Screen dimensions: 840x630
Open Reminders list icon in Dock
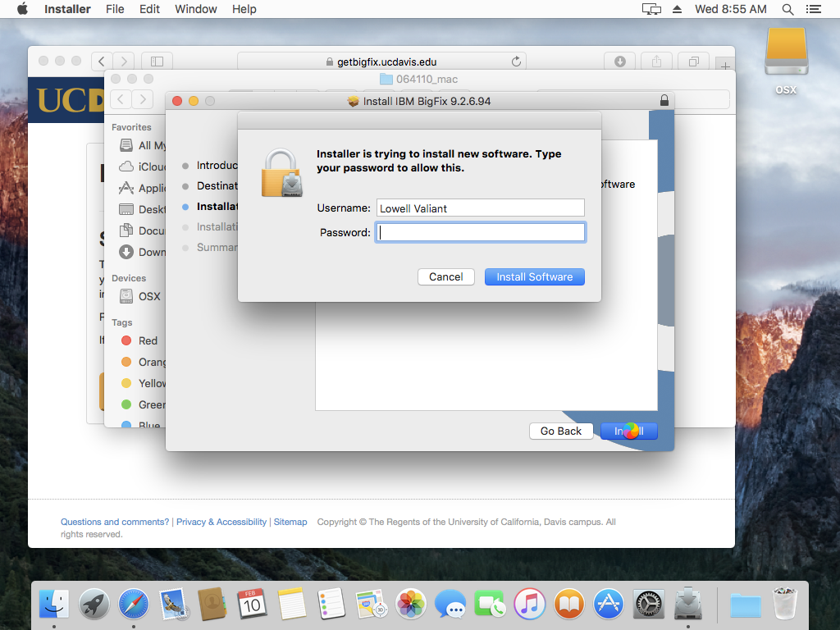click(x=331, y=604)
